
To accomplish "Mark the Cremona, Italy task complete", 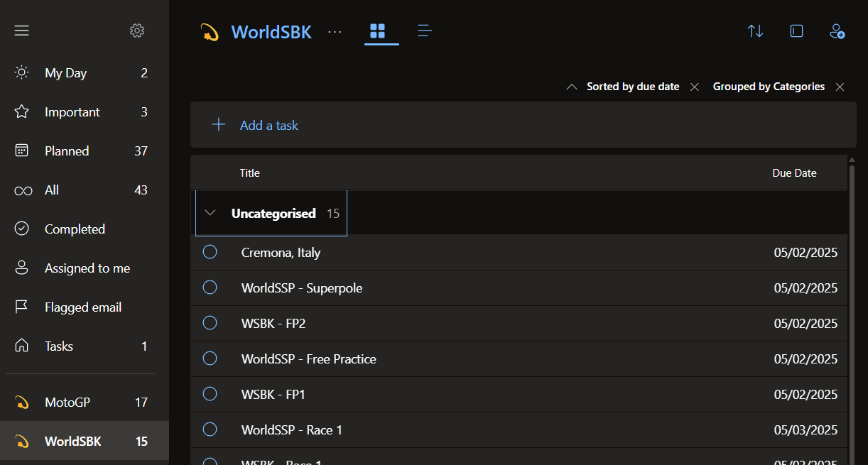I will coord(210,251).
